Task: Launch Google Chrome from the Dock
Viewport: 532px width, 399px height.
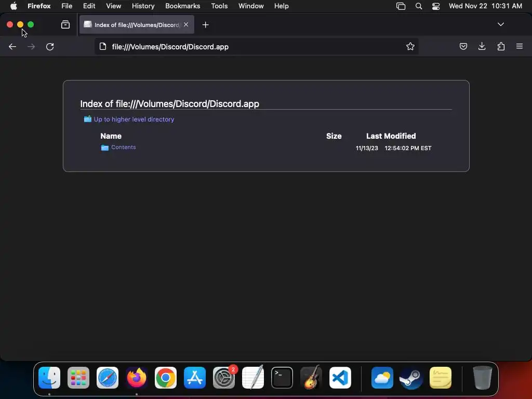Action: tap(166, 378)
